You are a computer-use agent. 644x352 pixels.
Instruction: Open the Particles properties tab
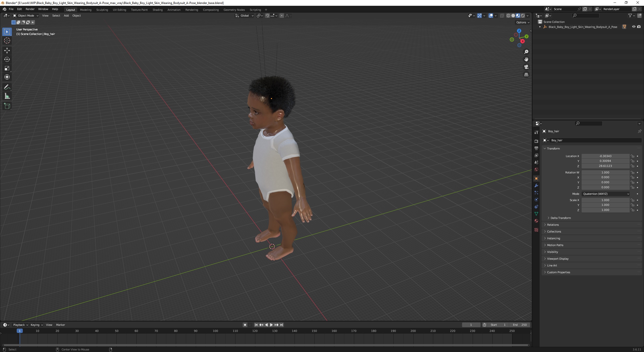point(536,193)
